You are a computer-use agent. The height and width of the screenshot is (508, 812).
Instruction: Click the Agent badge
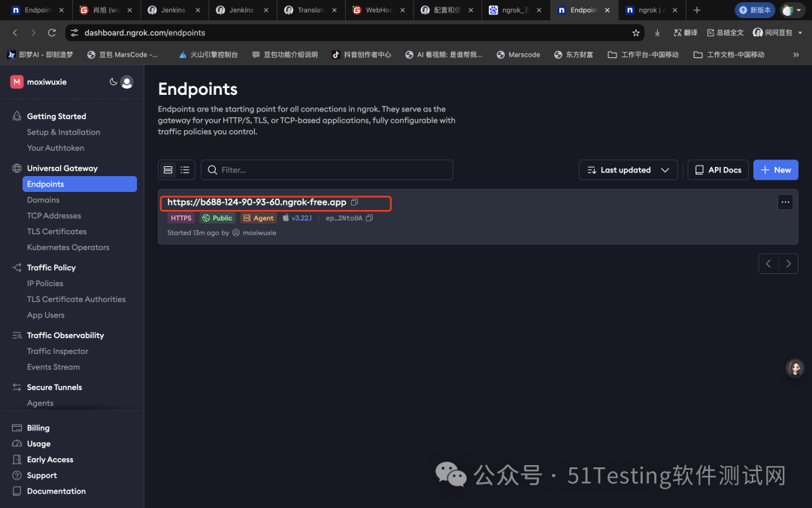259,218
